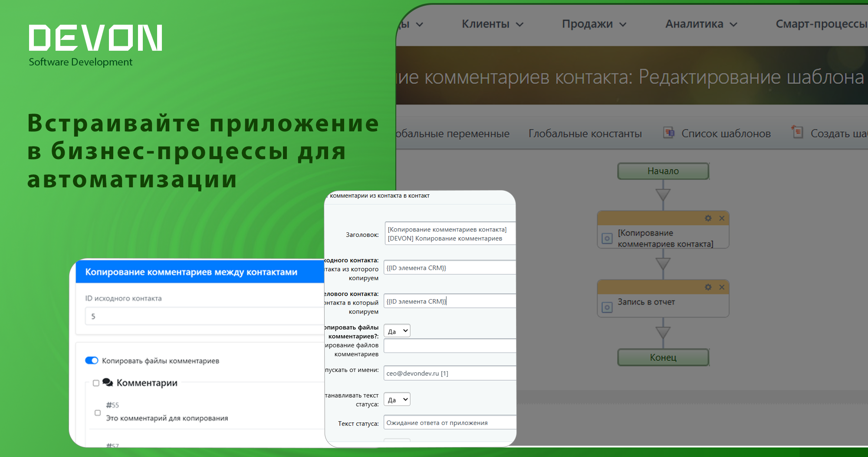Click the Копирование комментариев контакта block title
868x457 pixels.
[665, 238]
